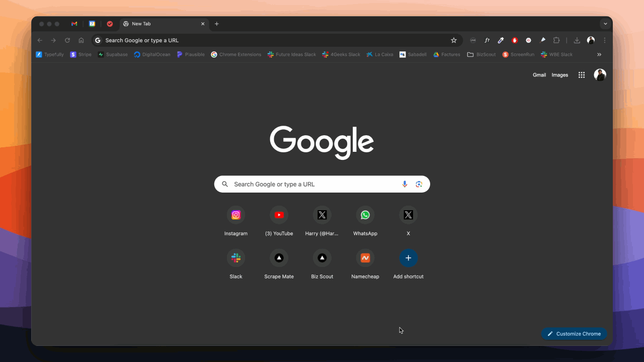
Task: Open the WBE Slack bookmark
Action: (557, 54)
